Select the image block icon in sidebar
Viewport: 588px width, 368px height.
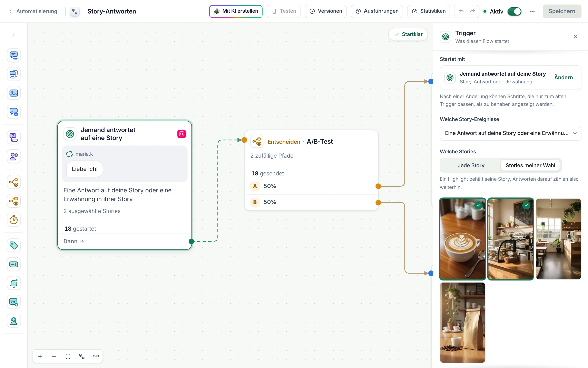click(14, 93)
